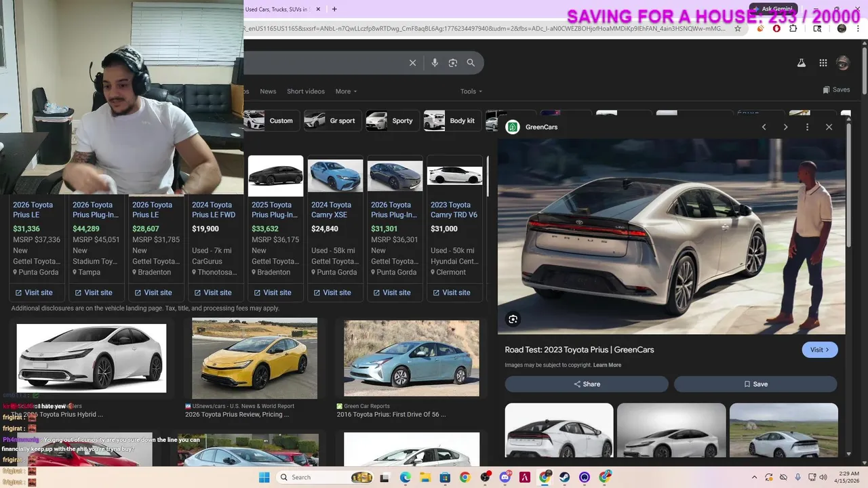868x488 pixels.
Task: Open a new tab with the plus
Action: [x=334, y=9]
